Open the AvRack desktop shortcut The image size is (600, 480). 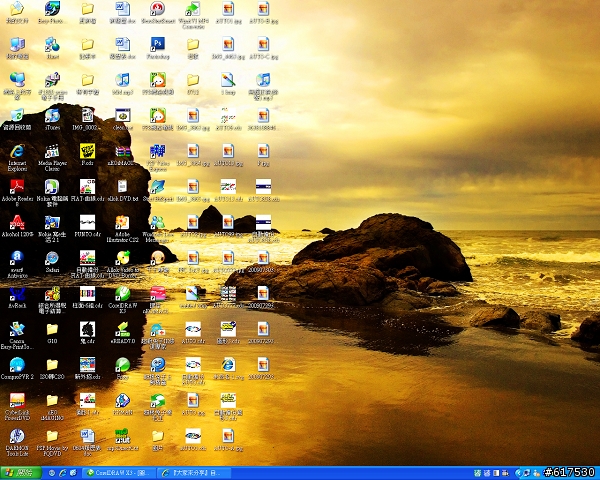coord(17,294)
